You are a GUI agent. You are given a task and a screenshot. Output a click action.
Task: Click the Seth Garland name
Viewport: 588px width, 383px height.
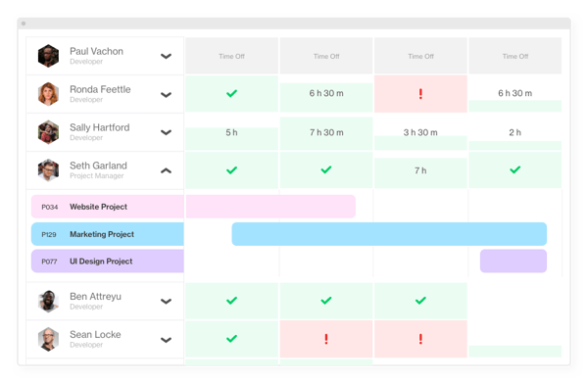98,166
